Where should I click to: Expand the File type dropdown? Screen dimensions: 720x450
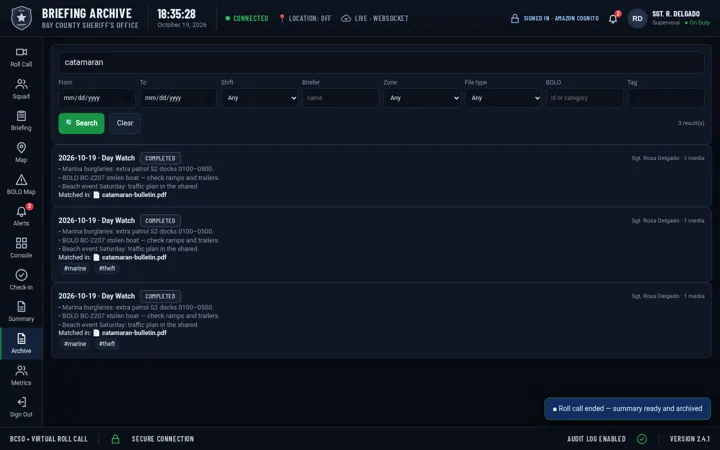point(503,98)
